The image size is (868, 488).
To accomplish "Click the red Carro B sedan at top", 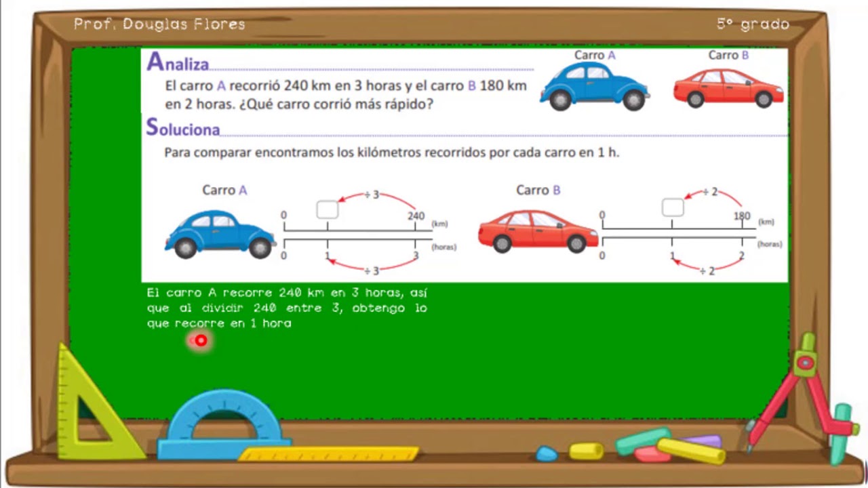I will tap(728, 87).
